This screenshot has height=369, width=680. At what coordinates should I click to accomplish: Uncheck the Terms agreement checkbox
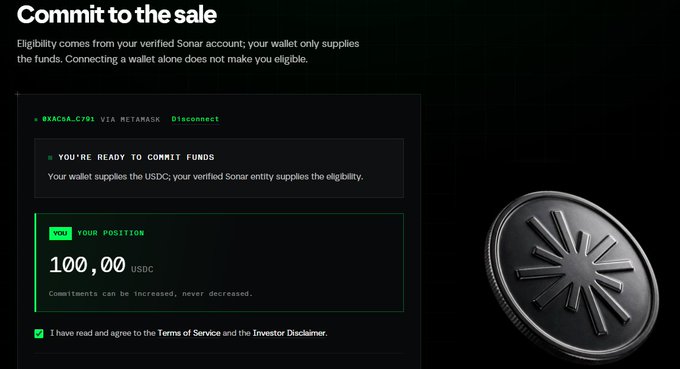(39, 333)
